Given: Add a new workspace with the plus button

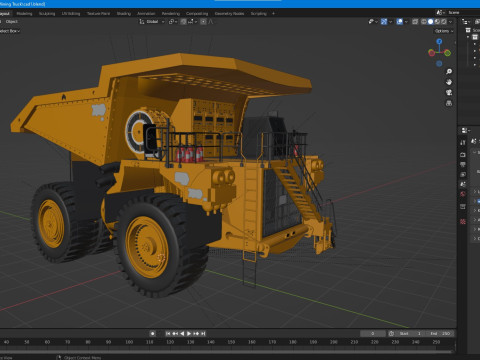Looking at the screenshot, I should pyautogui.click(x=273, y=14).
